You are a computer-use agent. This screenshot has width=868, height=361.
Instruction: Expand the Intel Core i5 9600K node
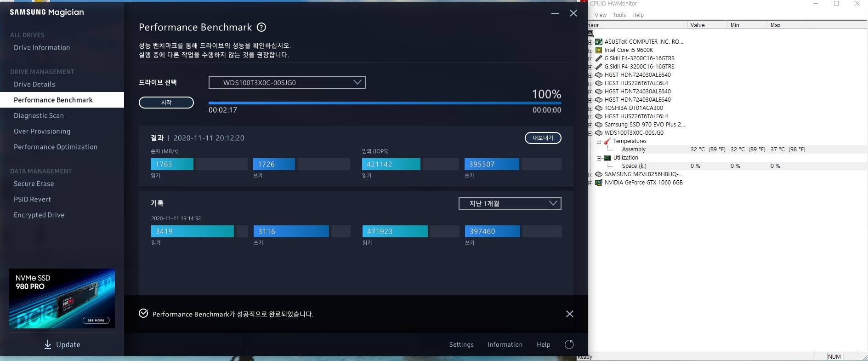click(590, 50)
